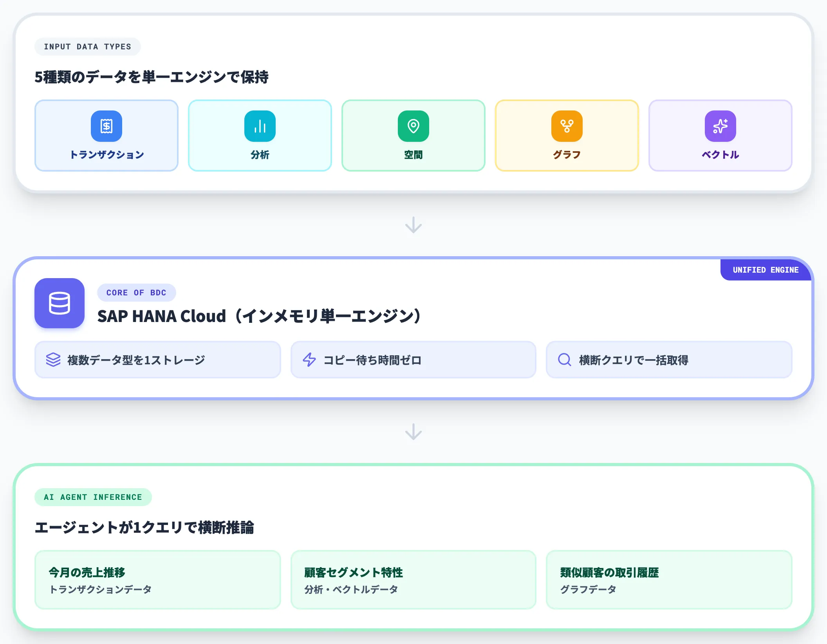Click the エージェントが1クエリで横断推論 heading

pyautogui.click(x=144, y=528)
